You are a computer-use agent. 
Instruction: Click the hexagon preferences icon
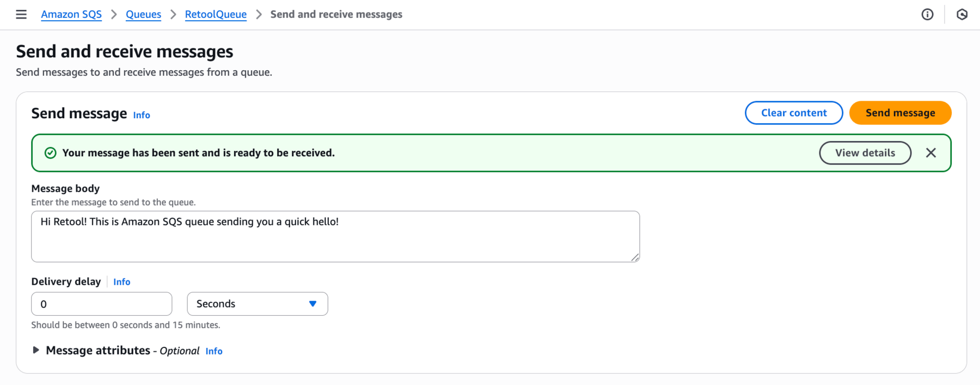(962, 15)
